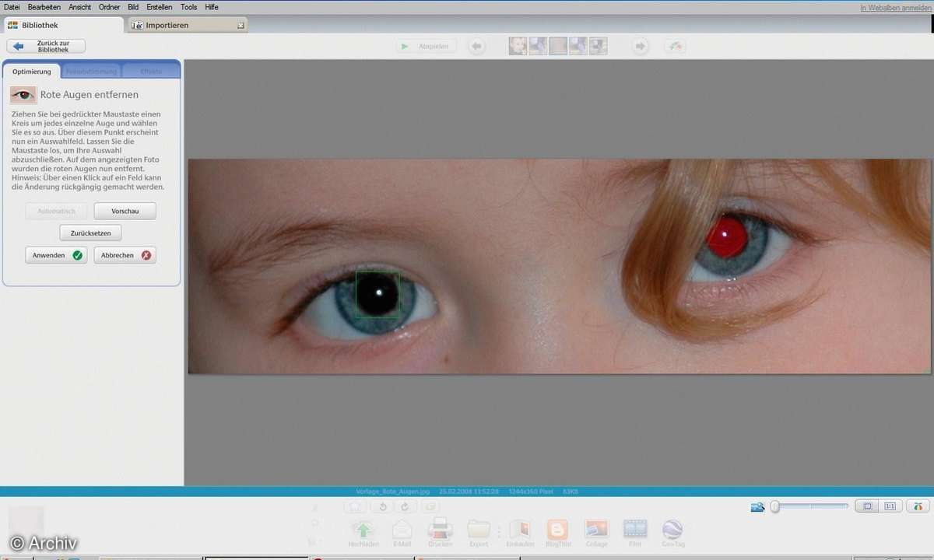Viewport: 934px width, 560px height.
Task: Open the Geo-Tag globe icon
Action: coord(672,530)
